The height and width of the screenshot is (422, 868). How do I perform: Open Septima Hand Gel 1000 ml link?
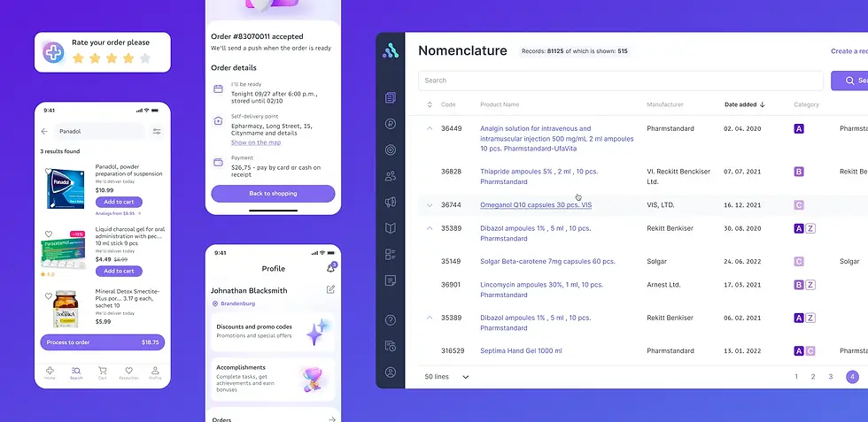click(x=521, y=350)
